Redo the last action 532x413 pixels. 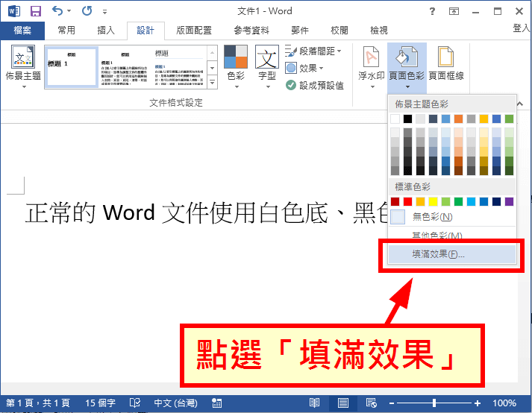tap(87, 11)
